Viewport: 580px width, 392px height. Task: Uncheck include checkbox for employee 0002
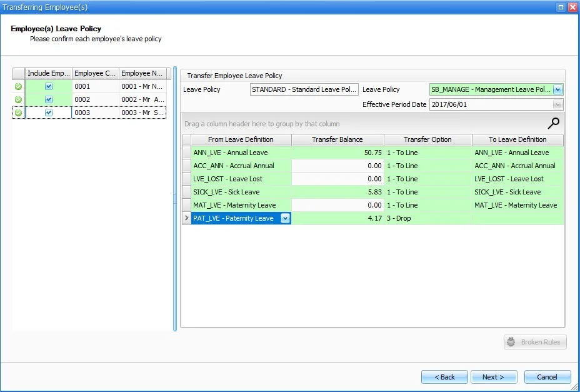[x=49, y=99]
